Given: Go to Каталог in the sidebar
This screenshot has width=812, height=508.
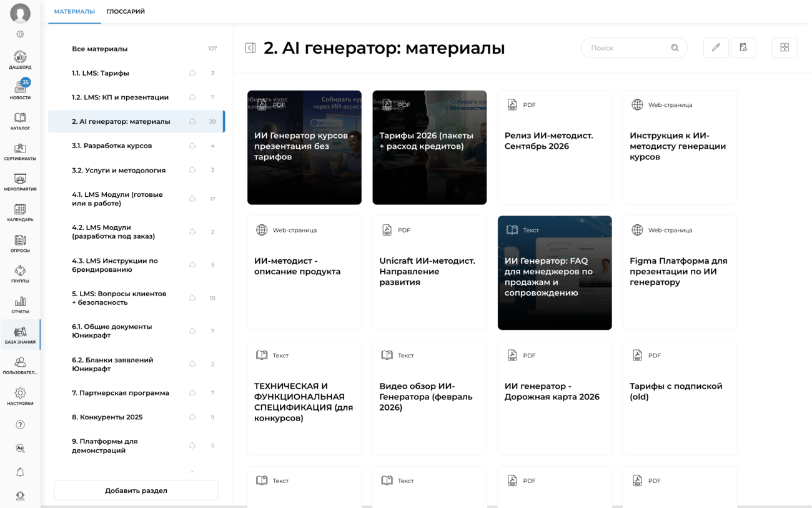Looking at the screenshot, I should pyautogui.click(x=20, y=121).
